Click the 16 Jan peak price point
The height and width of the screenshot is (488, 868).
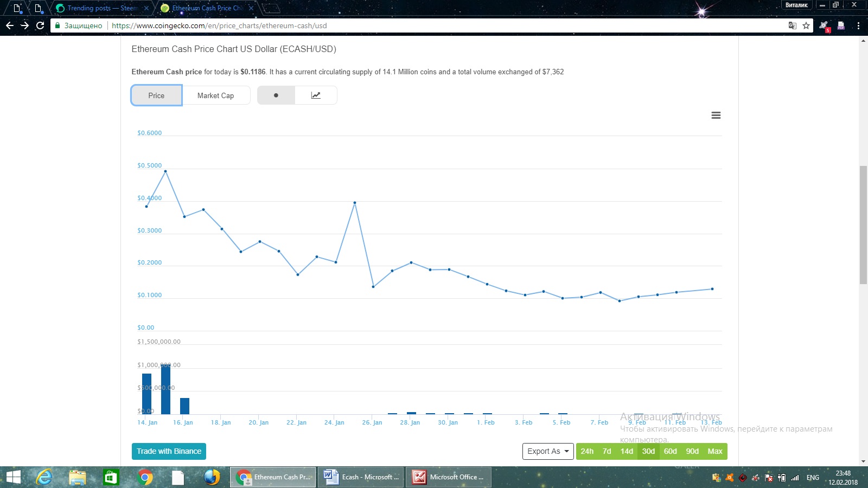coord(165,171)
